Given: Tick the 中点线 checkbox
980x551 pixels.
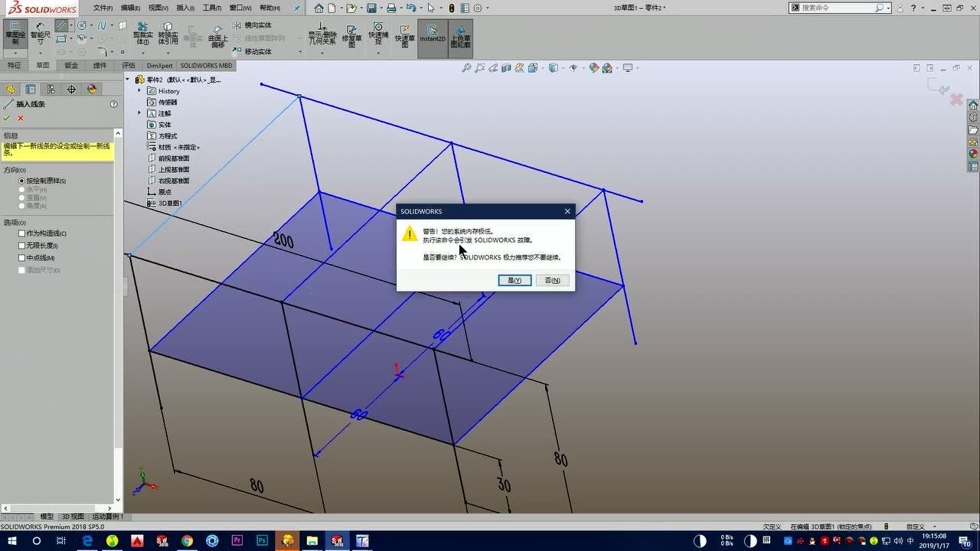Looking at the screenshot, I should [22, 258].
